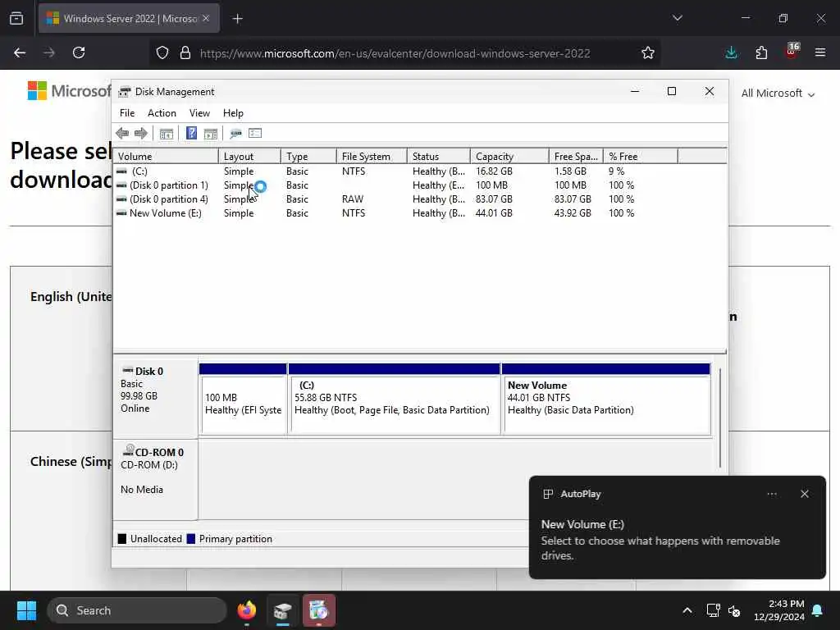Open the Action menu
This screenshot has height=630, width=840.
(162, 113)
